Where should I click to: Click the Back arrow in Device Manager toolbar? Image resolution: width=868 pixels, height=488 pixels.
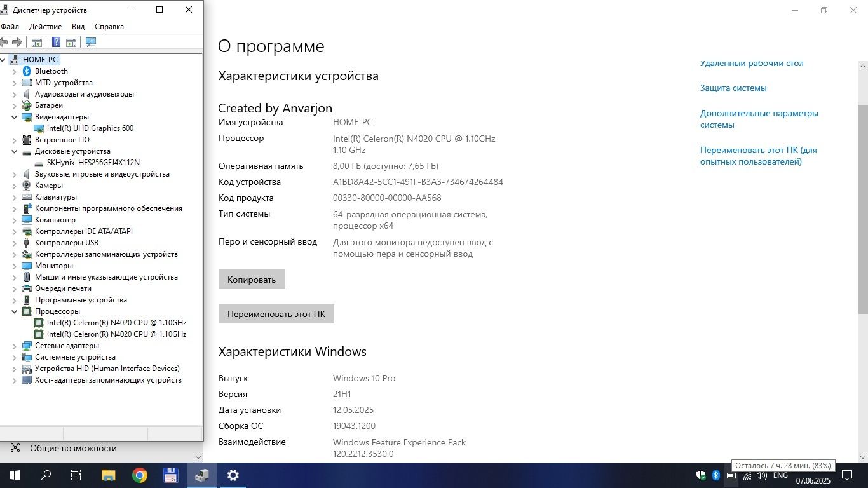coord(4,42)
